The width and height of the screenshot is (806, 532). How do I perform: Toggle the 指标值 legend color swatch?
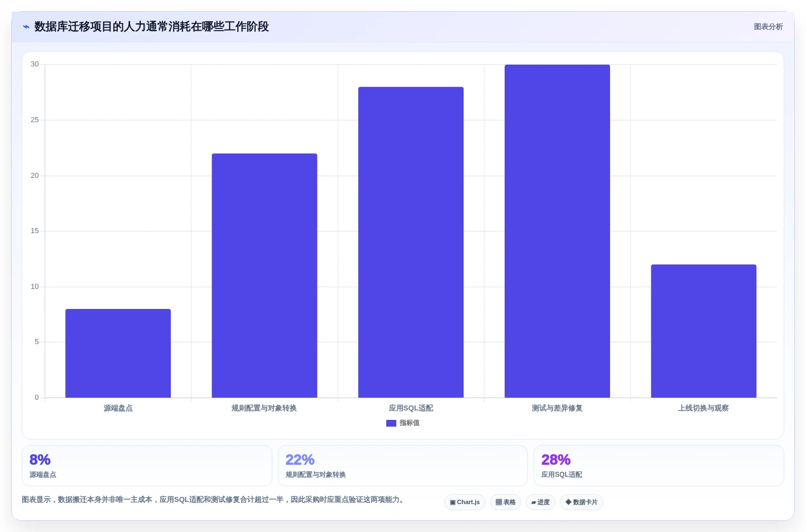[x=391, y=423]
